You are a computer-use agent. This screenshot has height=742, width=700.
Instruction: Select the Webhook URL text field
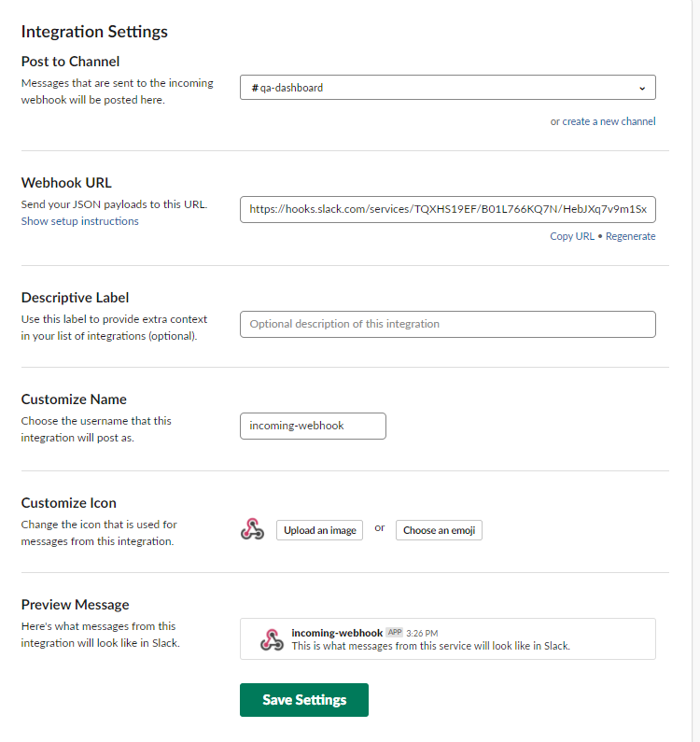pyautogui.click(x=448, y=209)
